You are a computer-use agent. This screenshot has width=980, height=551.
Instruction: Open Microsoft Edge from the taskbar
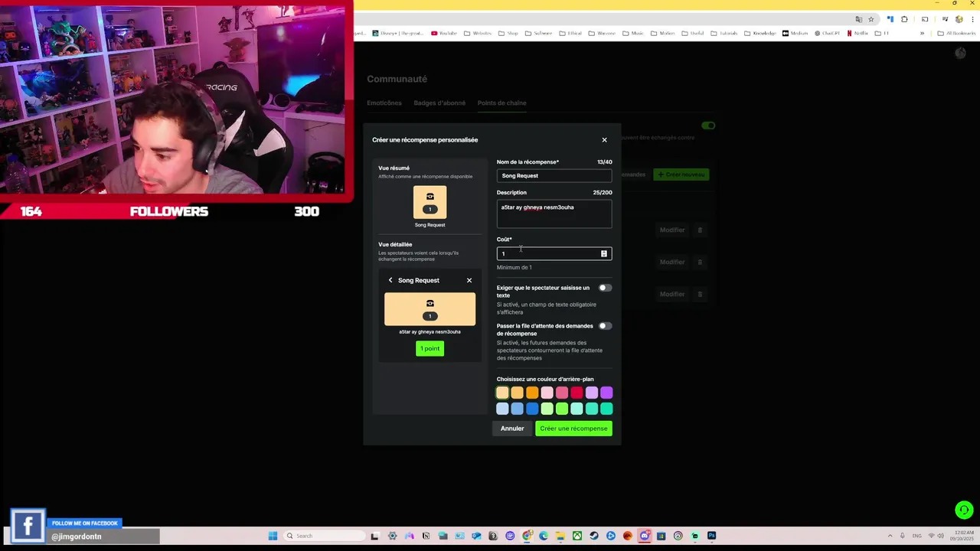tap(544, 536)
